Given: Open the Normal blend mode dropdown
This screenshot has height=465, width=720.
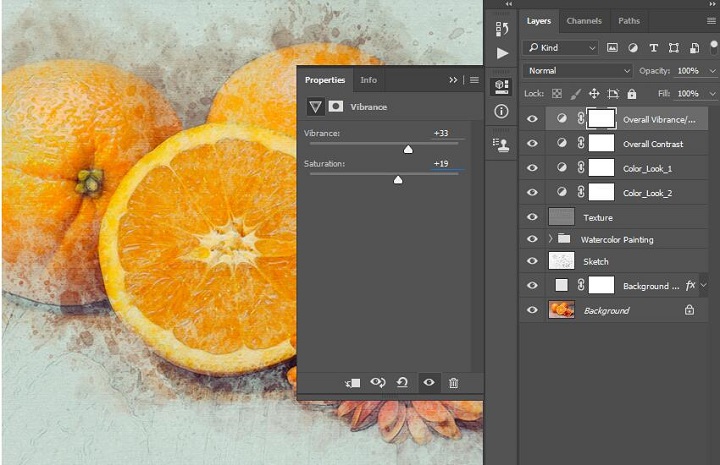Looking at the screenshot, I should [x=578, y=71].
